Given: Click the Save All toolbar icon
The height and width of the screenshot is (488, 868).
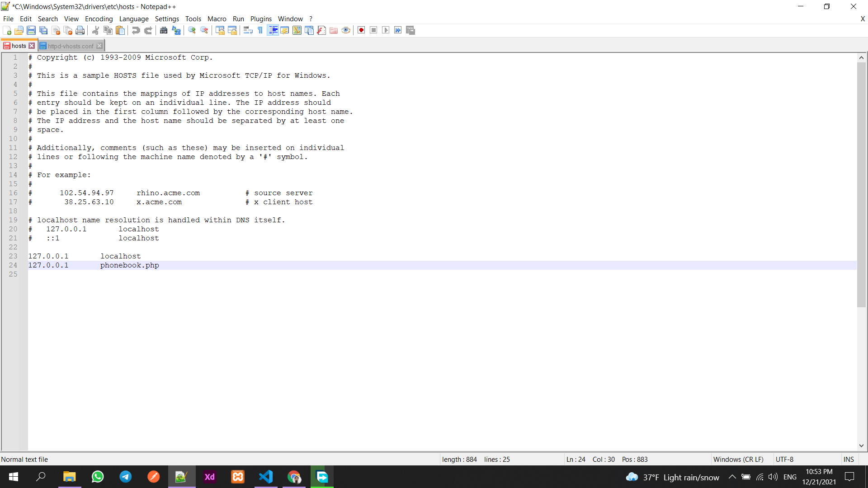Looking at the screenshot, I should [x=43, y=30].
